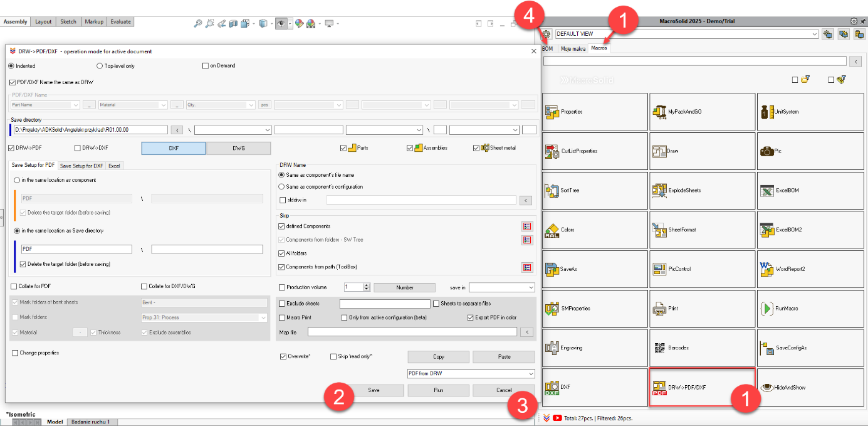Open the Excel tab in dialog
Screen dimensions: 868x426
point(114,166)
